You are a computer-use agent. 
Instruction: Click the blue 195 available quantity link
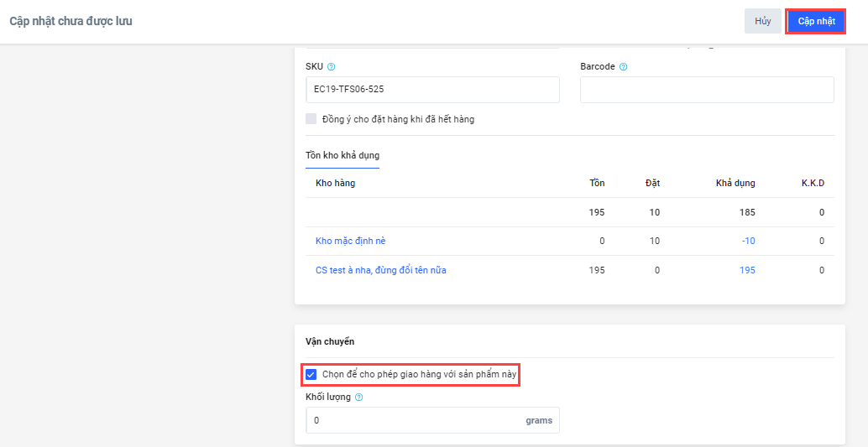click(746, 270)
